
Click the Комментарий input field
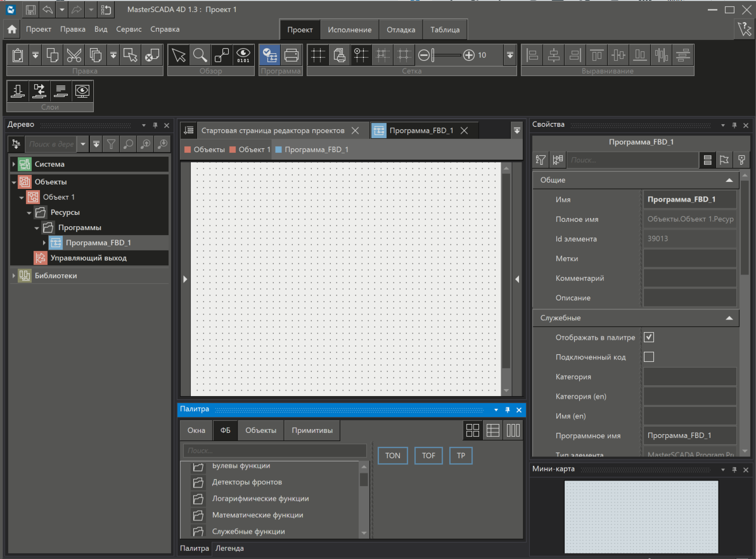(x=689, y=278)
